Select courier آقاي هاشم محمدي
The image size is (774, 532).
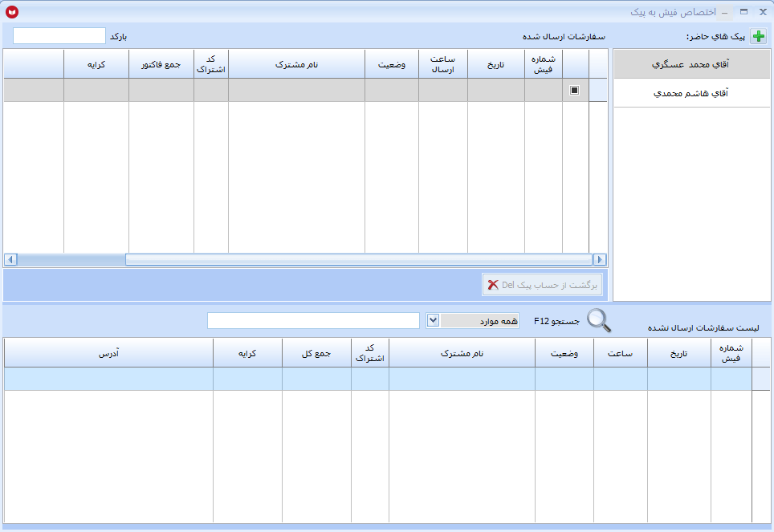click(691, 93)
